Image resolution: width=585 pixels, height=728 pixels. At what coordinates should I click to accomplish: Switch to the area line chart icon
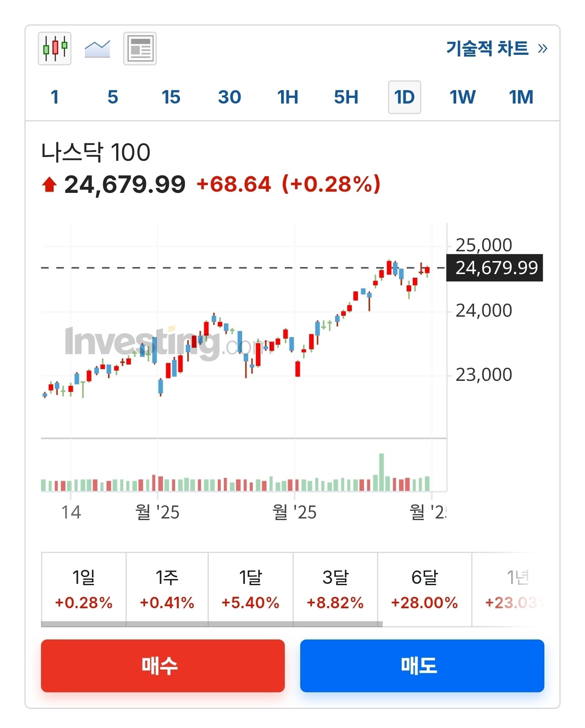click(97, 49)
